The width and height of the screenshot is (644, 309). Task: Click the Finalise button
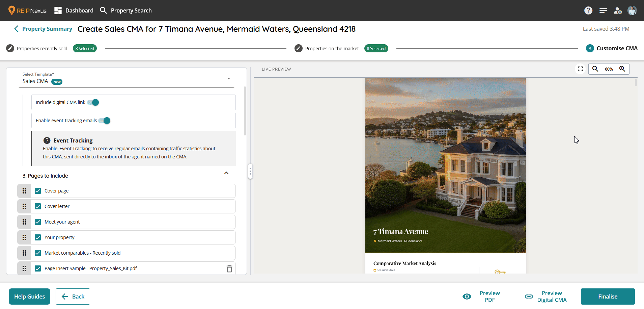tap(608, 297)
